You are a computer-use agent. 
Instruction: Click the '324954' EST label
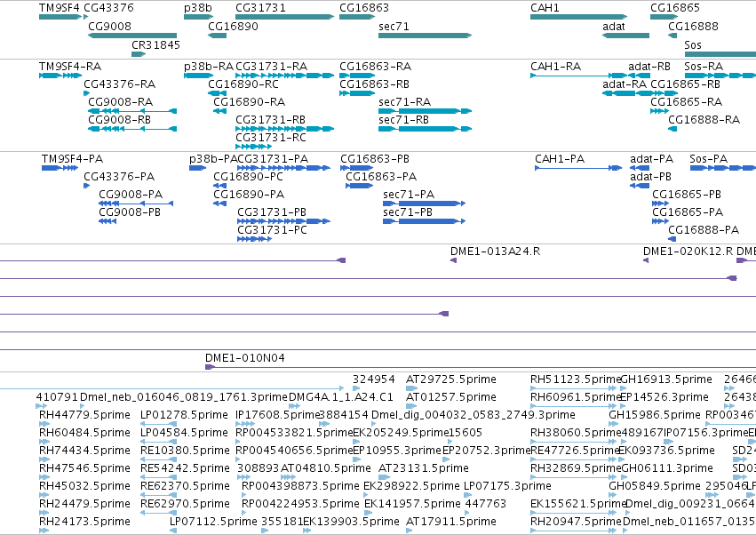coord(374,379)
